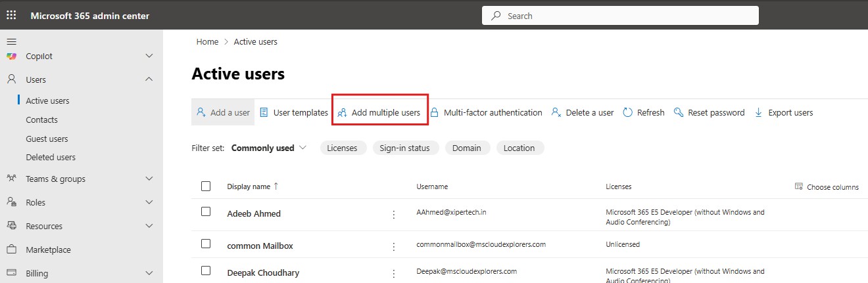Open Deepak Choudhary user details
Image resolution: width=868 pixels, height=283 pixels.
click(264, 272)
